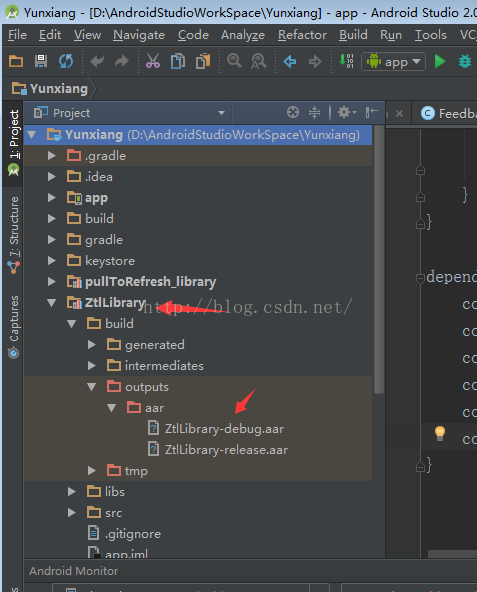Open Project panel settings gear
477x592 pixels.
[x=346, y=112]
